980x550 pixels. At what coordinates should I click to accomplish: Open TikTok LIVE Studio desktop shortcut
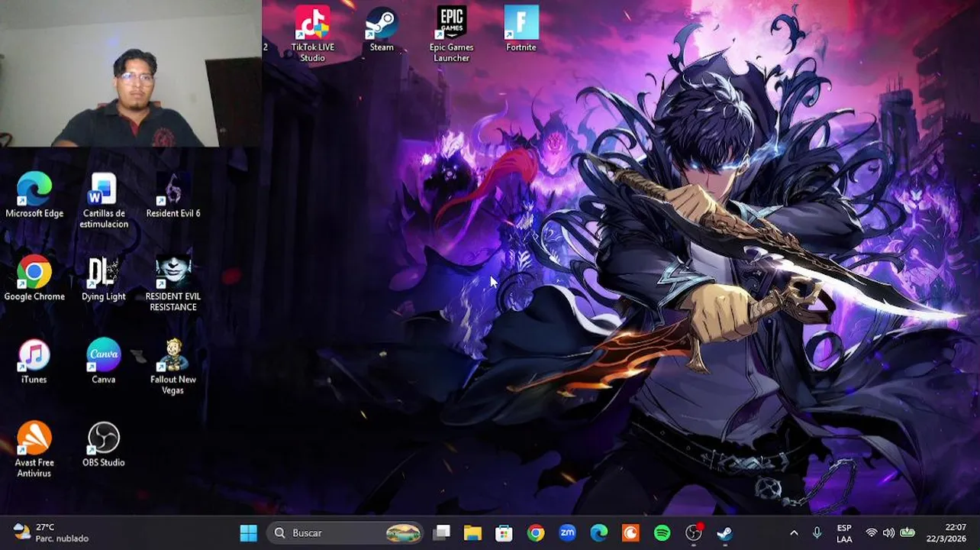312,34
